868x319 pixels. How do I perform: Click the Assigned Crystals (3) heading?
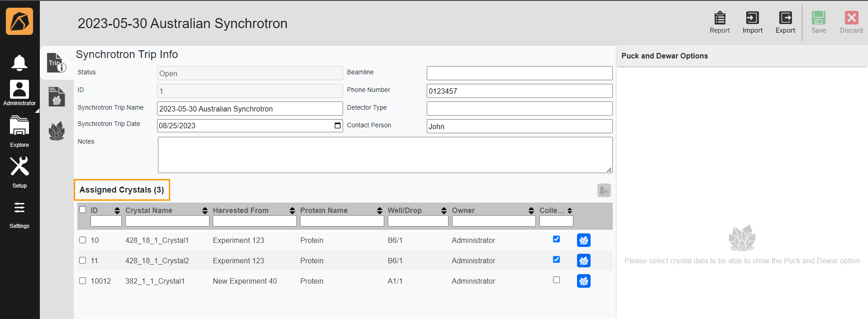pyautogui.click(x=122, y=190)
